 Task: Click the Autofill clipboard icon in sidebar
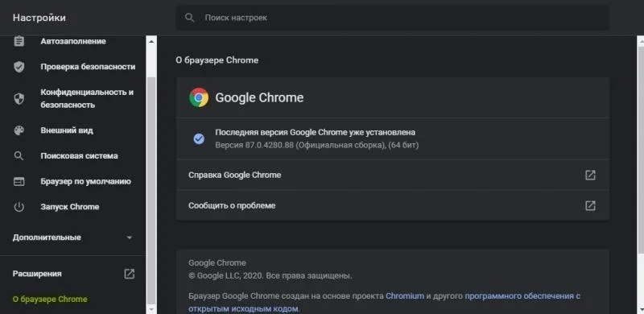click(x=19, y=41)
